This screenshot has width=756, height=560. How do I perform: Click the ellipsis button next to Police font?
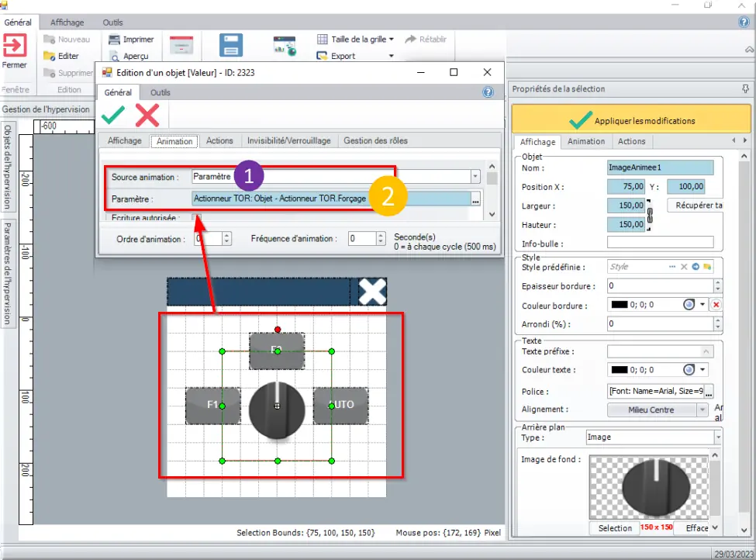click(x=709, y=392)
